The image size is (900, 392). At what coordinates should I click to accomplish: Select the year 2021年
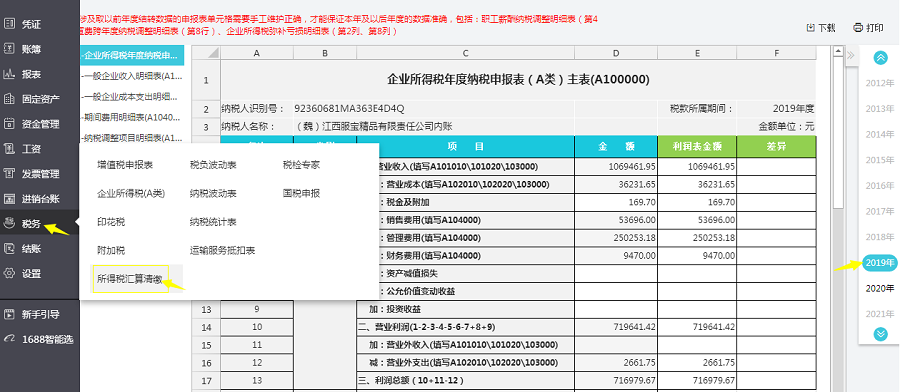(x=880, y=313)
